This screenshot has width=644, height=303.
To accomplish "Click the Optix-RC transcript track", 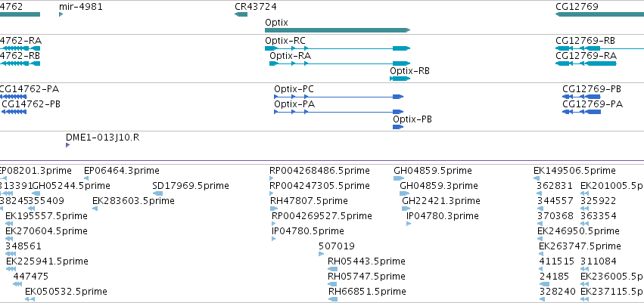I will point(338,48).
